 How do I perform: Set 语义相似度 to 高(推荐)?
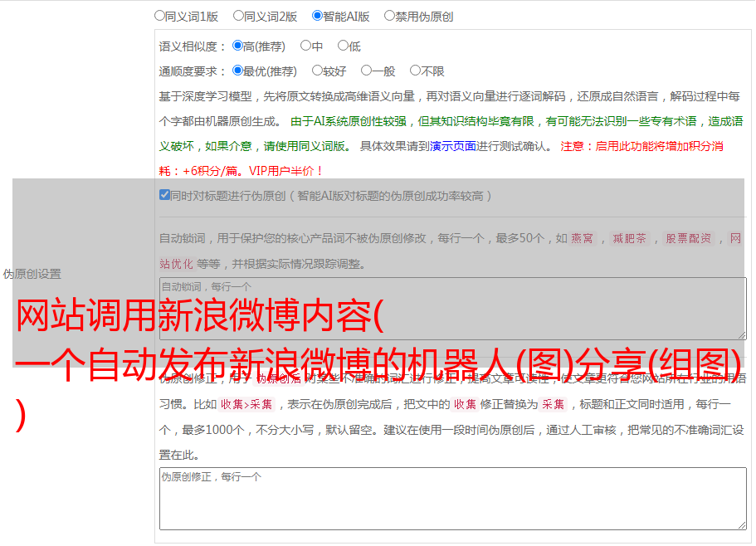(237, 46)
